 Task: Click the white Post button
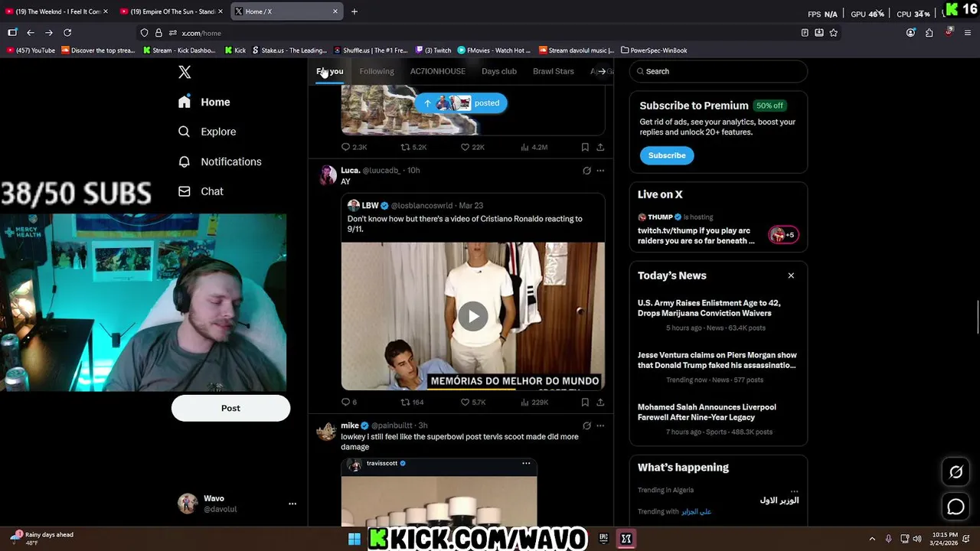click(230, 408)
